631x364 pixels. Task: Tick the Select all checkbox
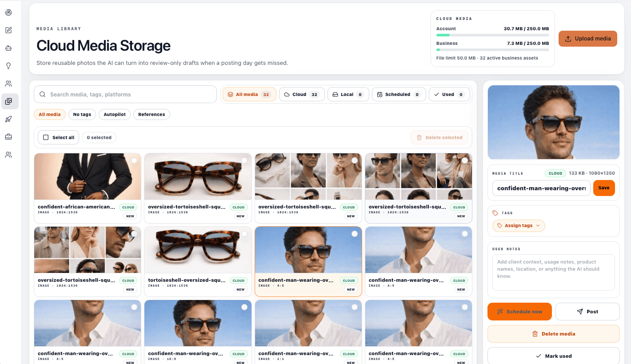click(x=46, y=137)
